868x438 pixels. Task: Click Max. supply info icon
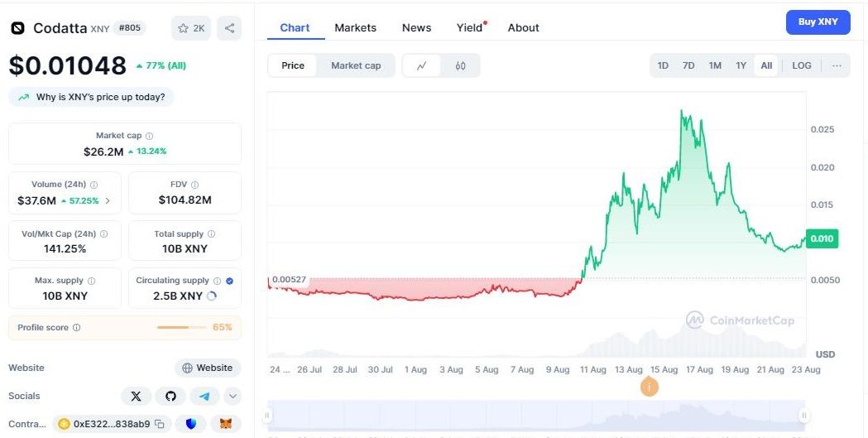pos(92,281)
